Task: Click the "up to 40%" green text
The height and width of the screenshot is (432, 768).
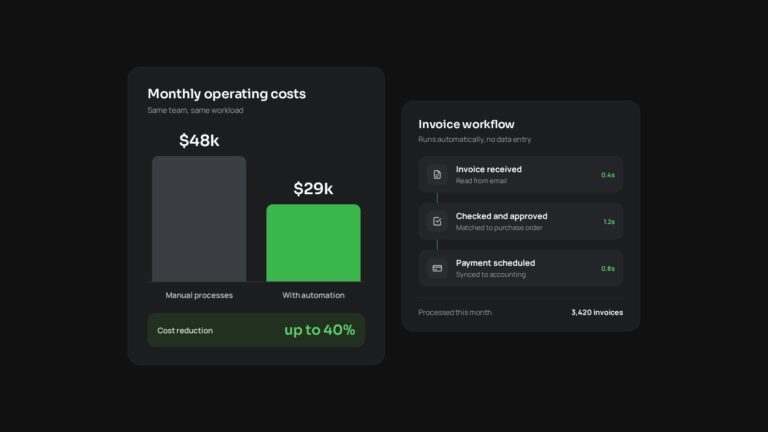Action: click(x=319, y=330)
